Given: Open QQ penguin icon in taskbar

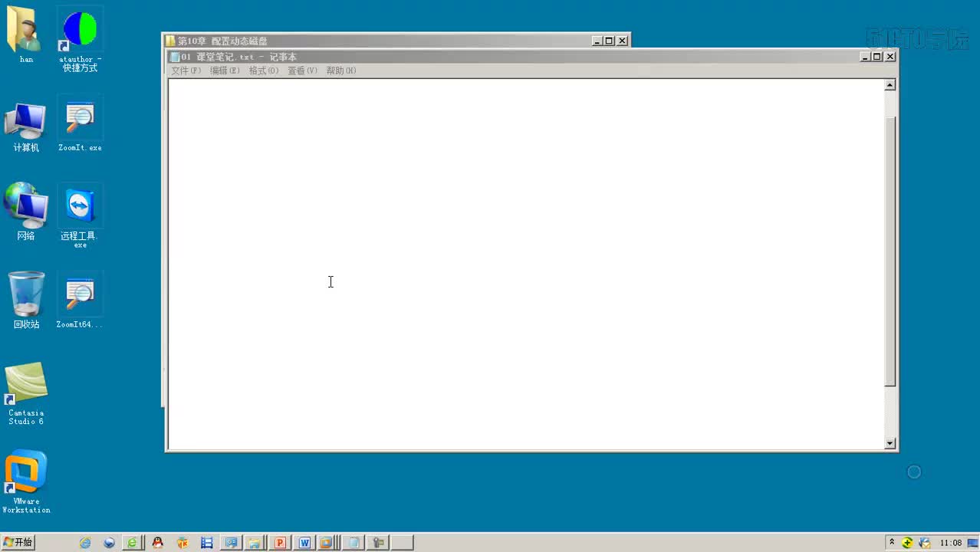Looking at the screenshot, I should tap(158, 543).
